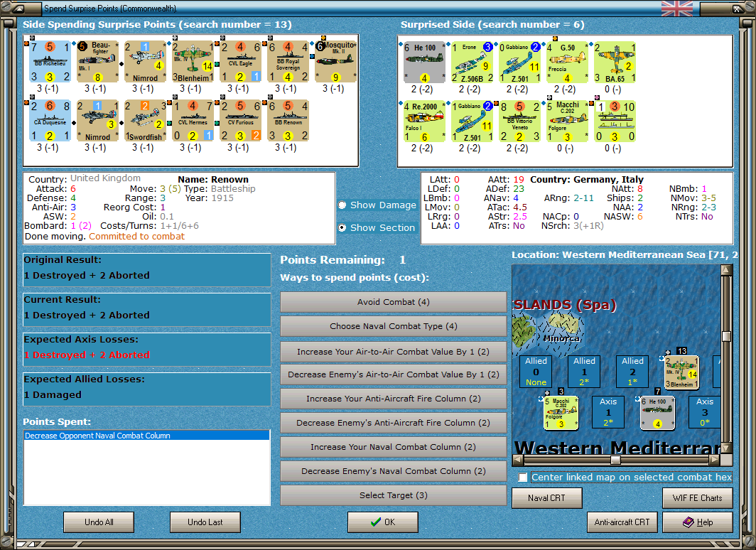
Task: Decrease enemy's anti-aircraft fire column
Action: pyautogui.click(x=394, y=423)
